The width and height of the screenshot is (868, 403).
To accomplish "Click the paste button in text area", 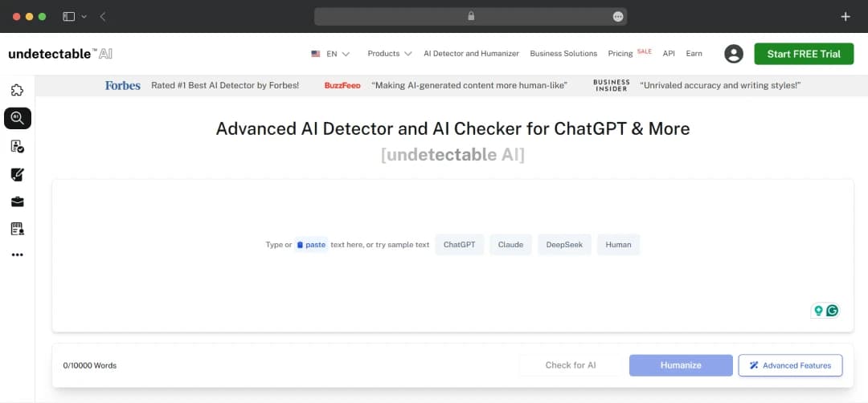I will coord(311,245).
